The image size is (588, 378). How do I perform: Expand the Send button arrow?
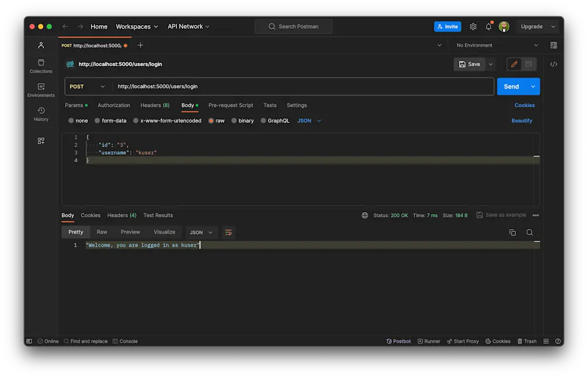(x=533, y=87)
